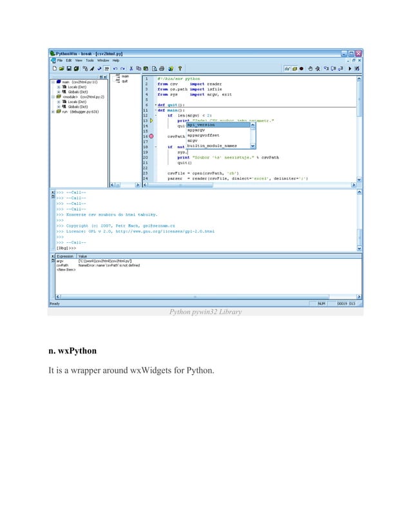
Task: Click the [Dbg]>>> prompt line
Action: [66, 249]
